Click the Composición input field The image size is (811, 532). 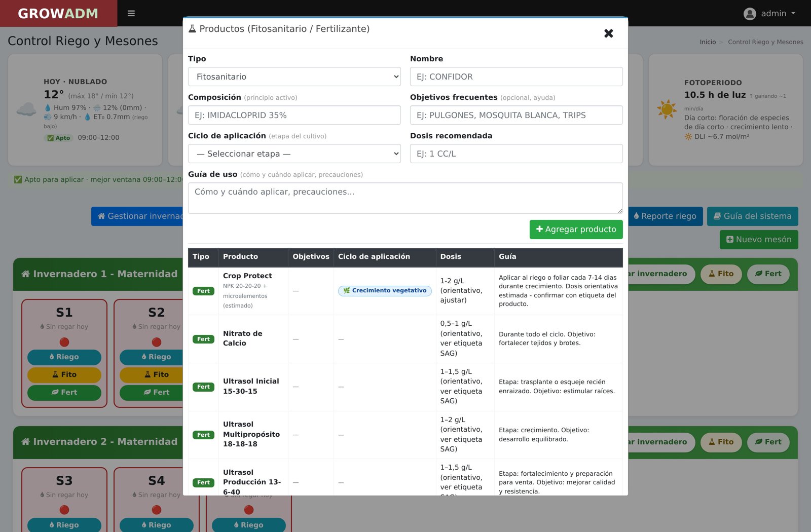(294, 115)
